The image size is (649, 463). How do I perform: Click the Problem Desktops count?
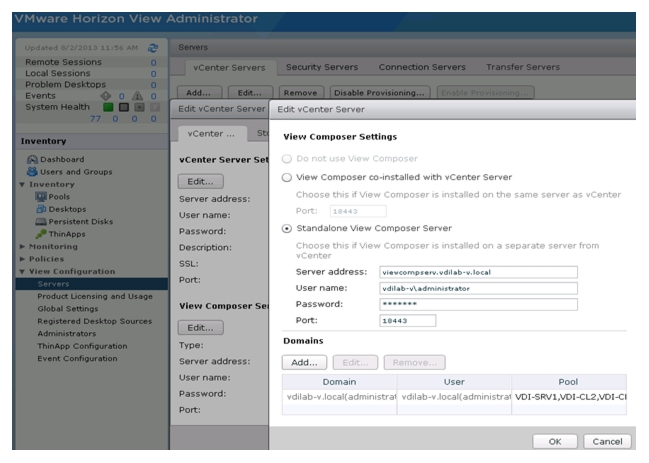click(153, 85)
